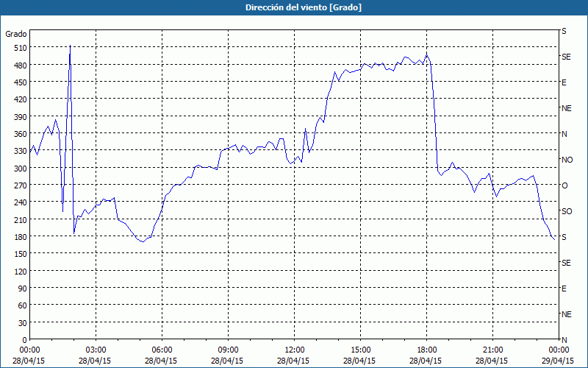Click the '15:00' time label
The height and width of the screenshot is (368, 588).
360,350
